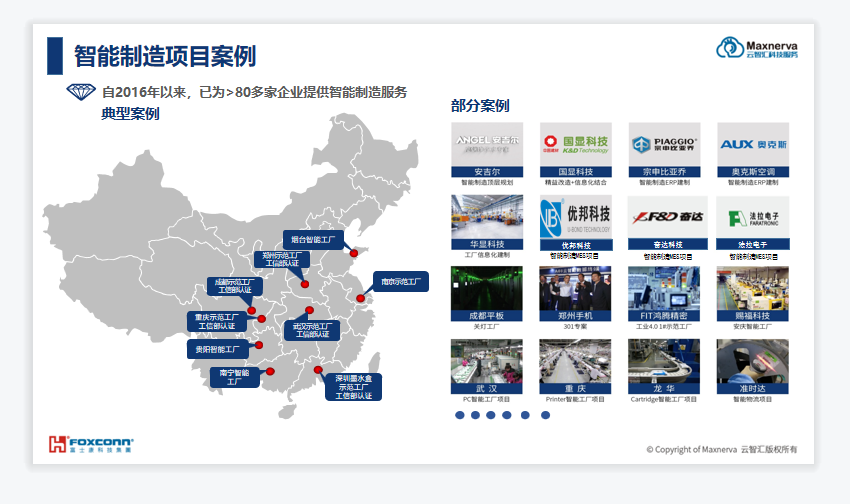Click the Foxconn logo at bottom left

91,444
